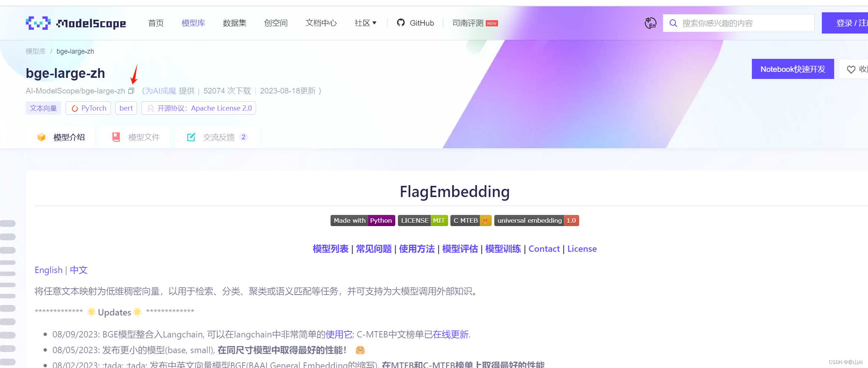This screenshot has height=368, width=868.
Task: Click 模型库 breadcrumb link
Action: tap(35, 51)
